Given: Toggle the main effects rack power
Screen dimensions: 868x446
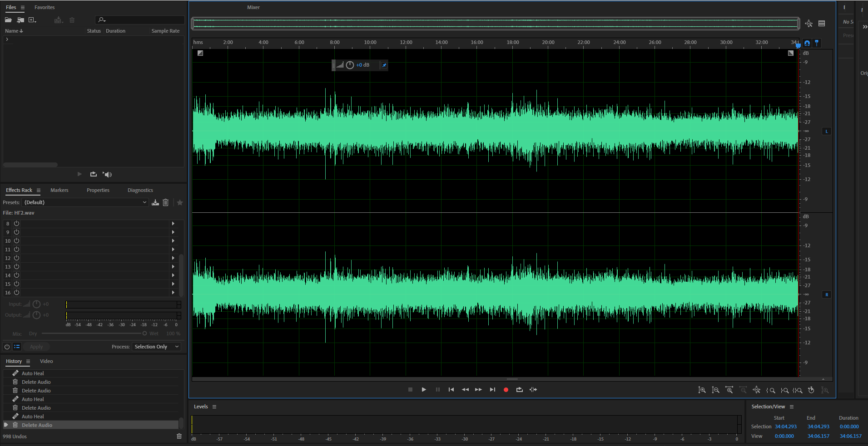Looking at the screenshot, I should 7,347.
